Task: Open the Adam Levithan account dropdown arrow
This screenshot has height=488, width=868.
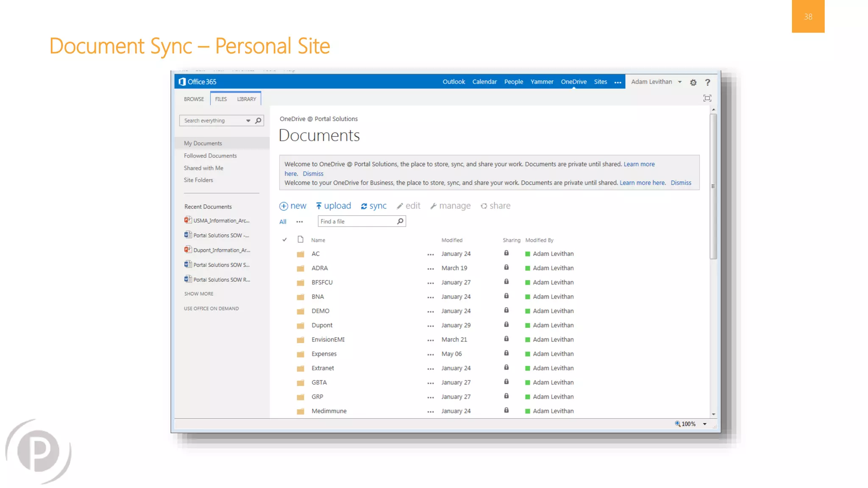Action: click(x=680, y=82)
